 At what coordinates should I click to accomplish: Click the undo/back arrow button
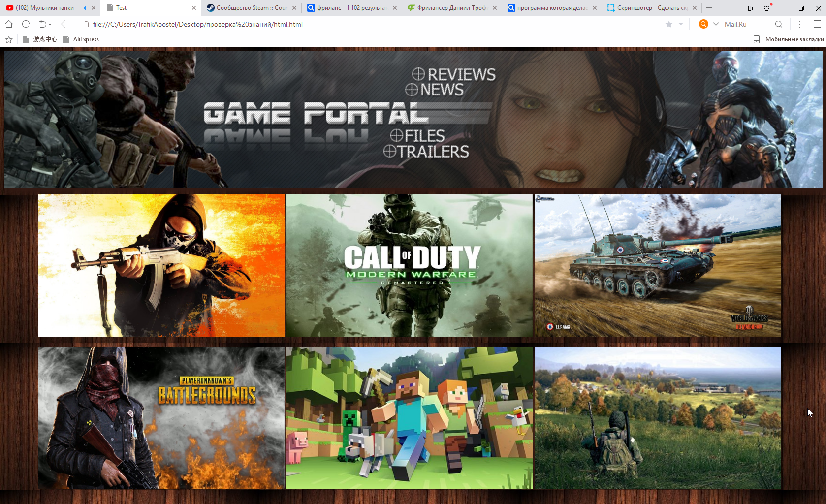click(43, 24)
